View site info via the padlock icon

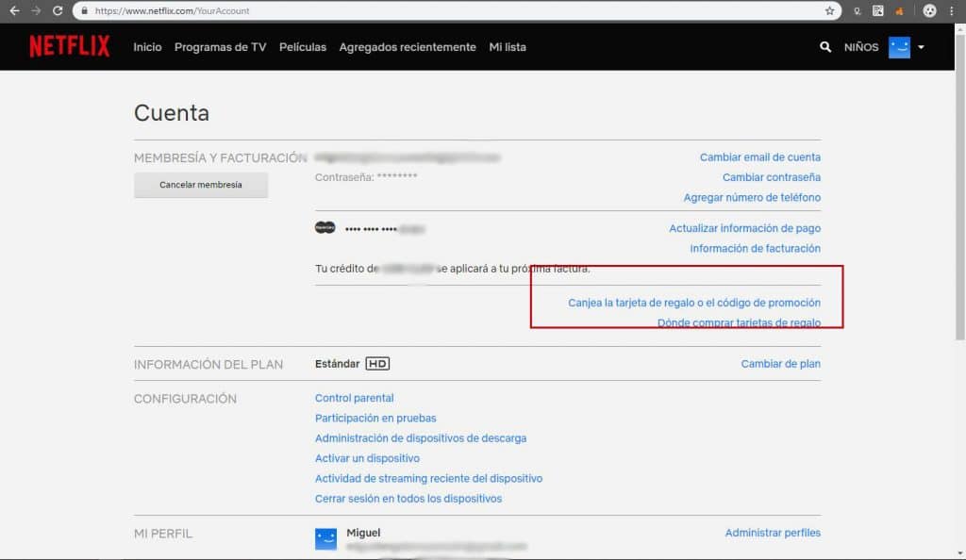click(x=84, y=10)
